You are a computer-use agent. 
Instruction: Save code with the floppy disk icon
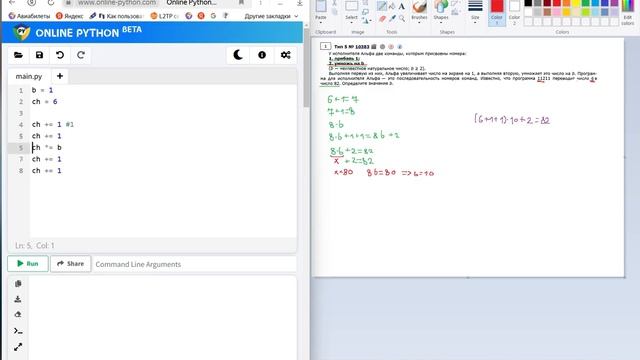(x=39, y=55)
